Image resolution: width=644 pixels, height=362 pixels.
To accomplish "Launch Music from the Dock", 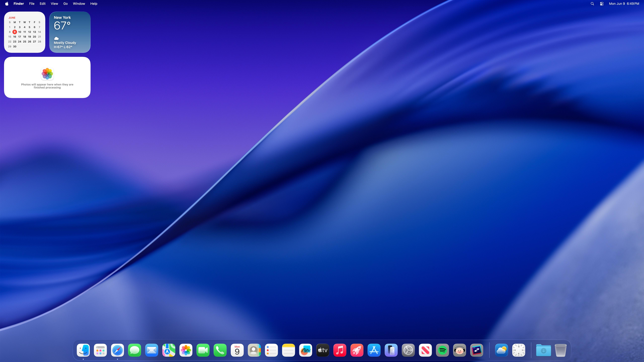I will coord(340,350).
